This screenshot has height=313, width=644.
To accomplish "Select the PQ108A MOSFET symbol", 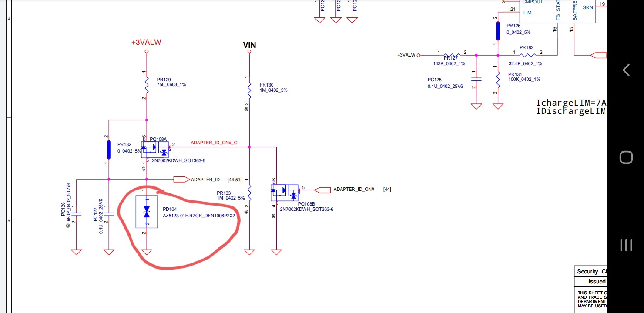I will click(155, 150).
